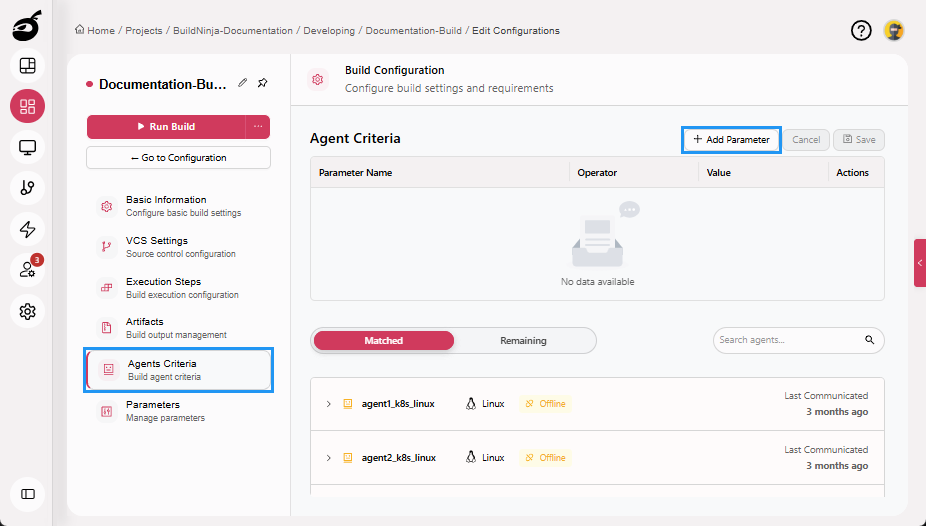Open the dashboard layout sidebar icon
Viewport: 926px width, 526px height.
coord(27,66)
